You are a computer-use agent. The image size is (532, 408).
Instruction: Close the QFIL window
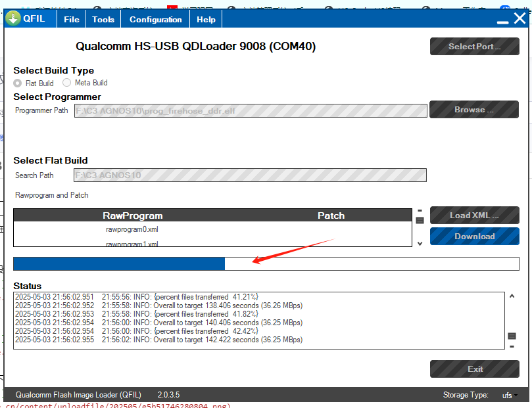520,18
